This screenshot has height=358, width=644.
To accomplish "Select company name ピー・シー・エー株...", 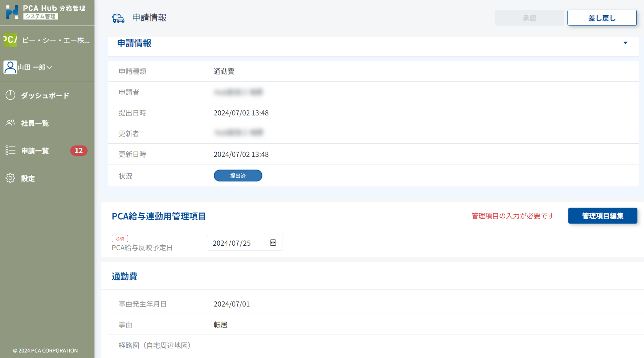I will [56, 40].
